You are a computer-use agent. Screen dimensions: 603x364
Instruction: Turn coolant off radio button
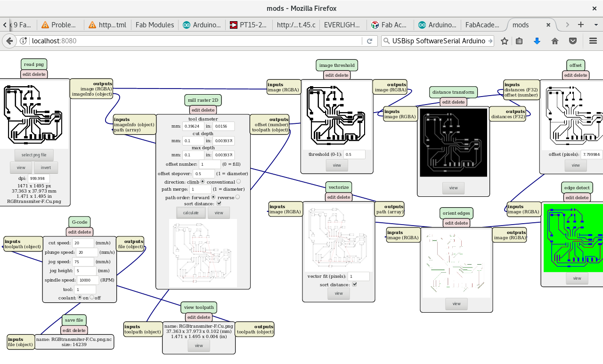tap(92, 298)
